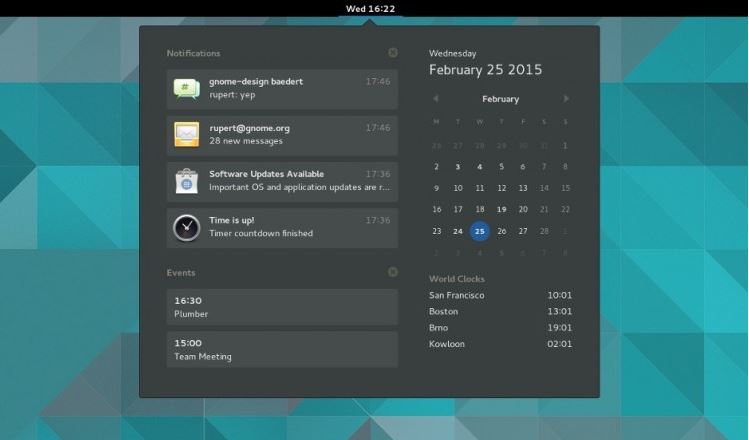Advance to next month using right arrow
This screenshot has height=440, width=749.
click(x=566, y=99)
